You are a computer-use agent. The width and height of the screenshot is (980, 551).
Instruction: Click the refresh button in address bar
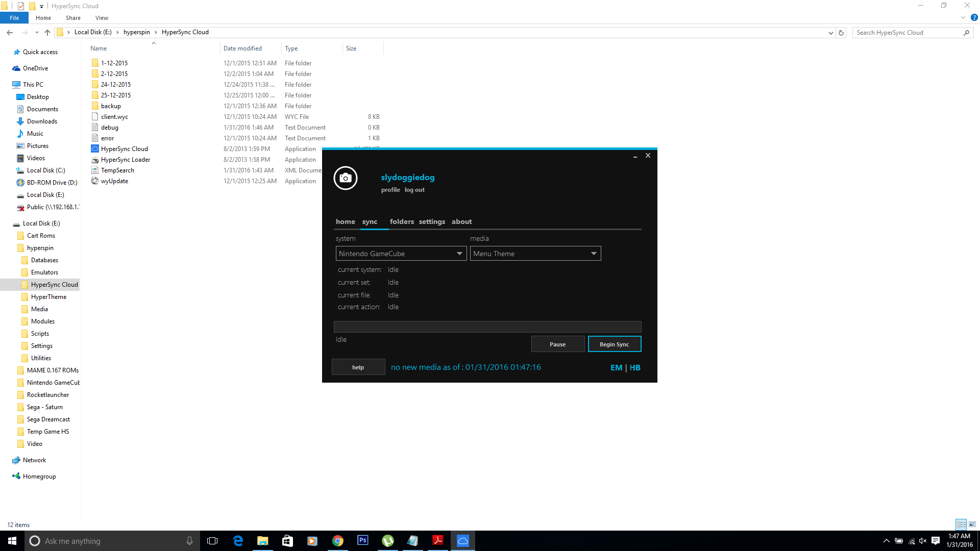point(841,33)
